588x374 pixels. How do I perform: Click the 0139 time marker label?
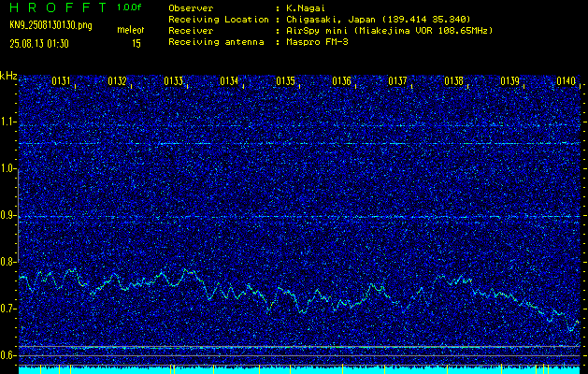tap(510, 81)
